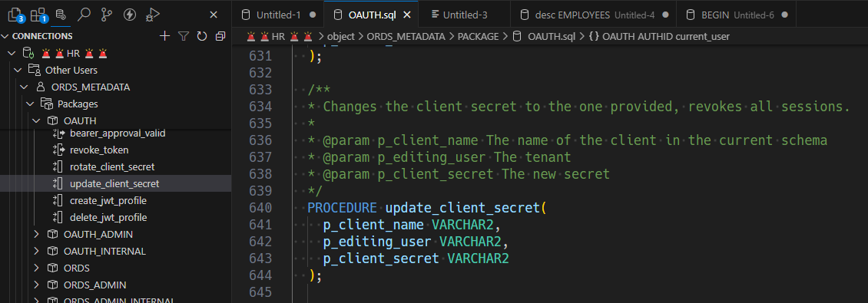Viewport: 868px width, 303px height.
Task: Click line number 640 in the gutter
Action: pyautogui.click(x=261, y=208)
